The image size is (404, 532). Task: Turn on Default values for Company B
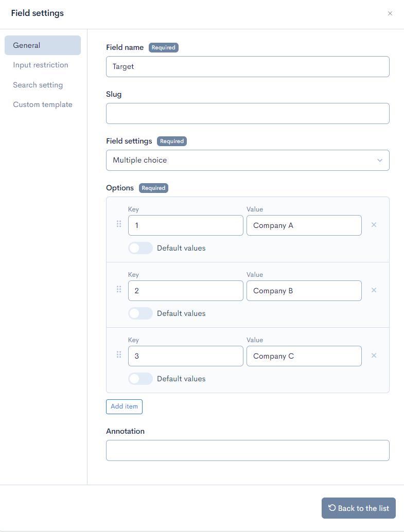click(140, 313)
